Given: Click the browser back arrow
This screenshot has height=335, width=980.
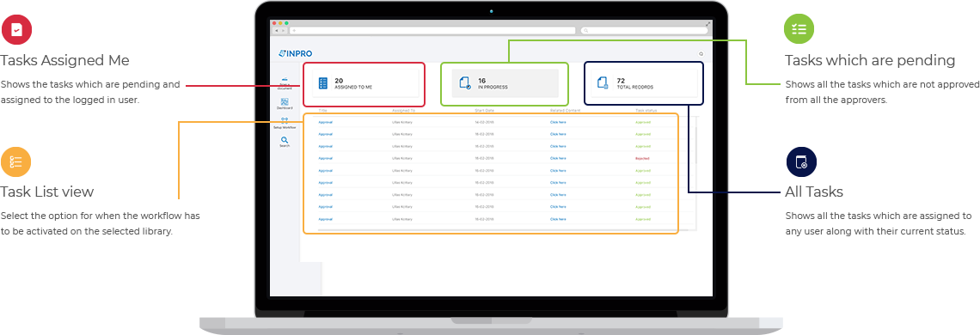Looking at the screenshot, I should 276,31.
